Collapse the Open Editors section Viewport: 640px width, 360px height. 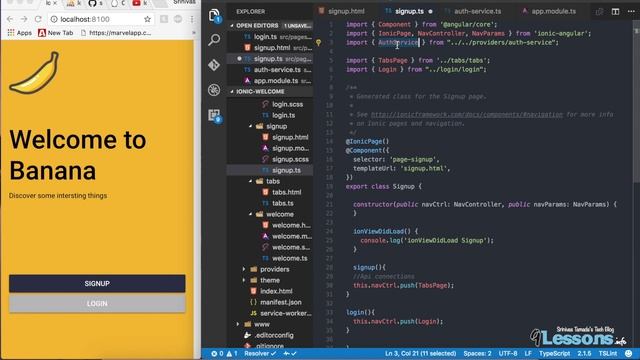click(x=232, y=26)
